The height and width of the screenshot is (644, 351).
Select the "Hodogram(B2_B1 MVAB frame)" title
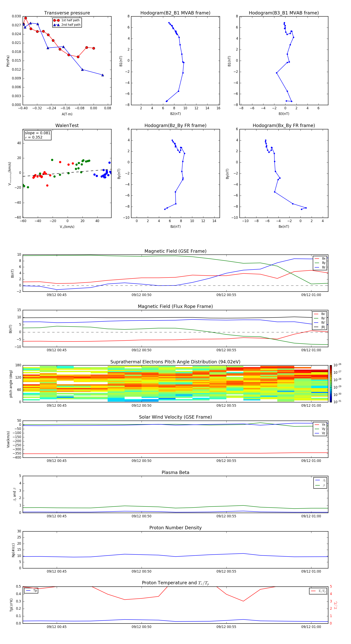175,13
